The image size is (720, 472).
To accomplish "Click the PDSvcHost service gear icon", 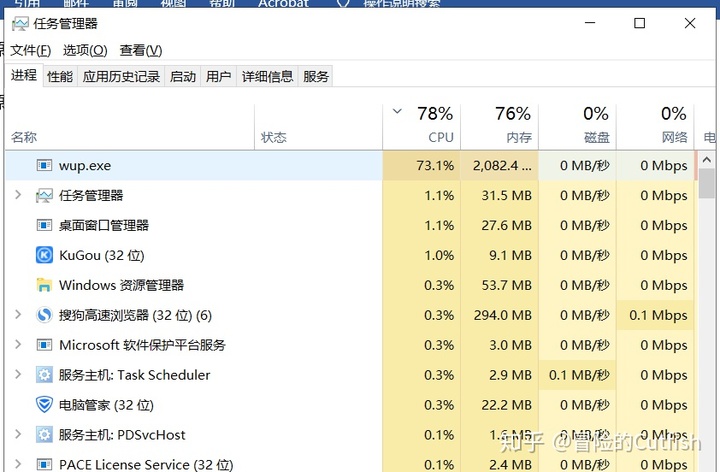I will [x=44, y=434].
